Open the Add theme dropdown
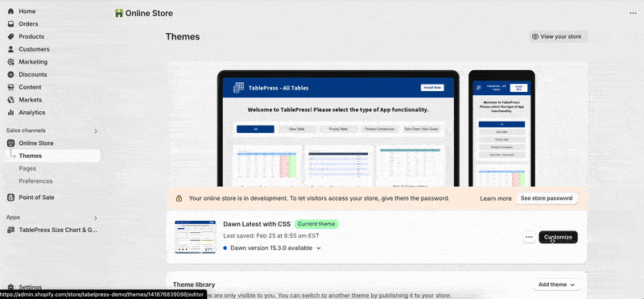Screen dimensions: 644x299 coord(556,284)
